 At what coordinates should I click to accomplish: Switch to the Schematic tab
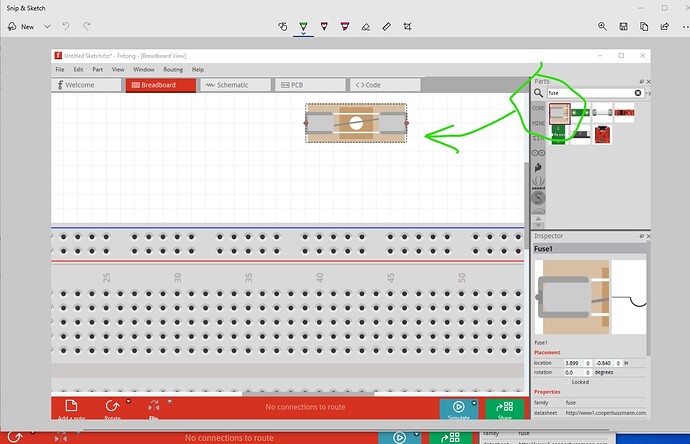[x=226, y=85]
